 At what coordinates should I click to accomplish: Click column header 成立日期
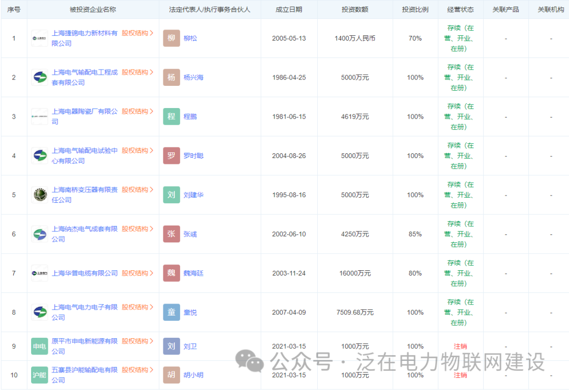[289, 9]
